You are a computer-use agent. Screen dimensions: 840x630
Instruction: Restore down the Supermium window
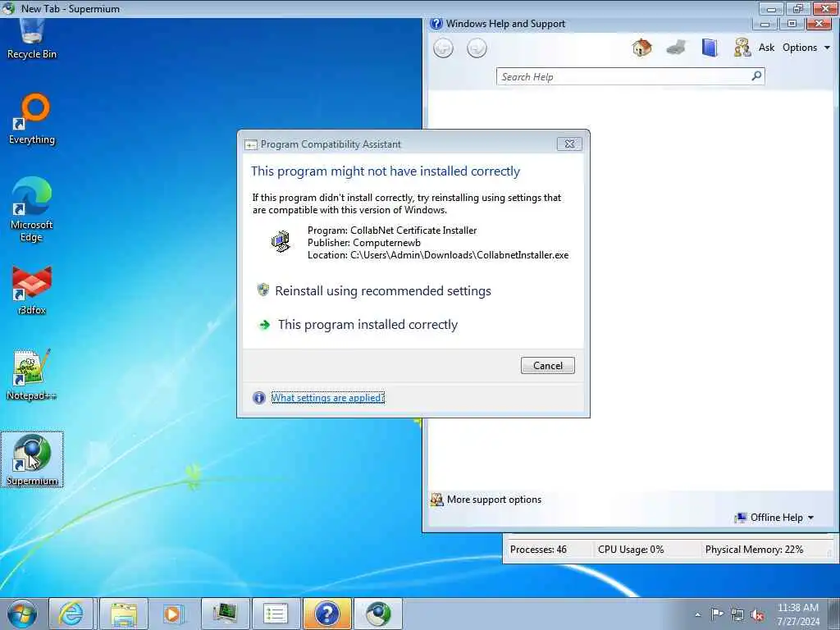click(x=798, y=8)
